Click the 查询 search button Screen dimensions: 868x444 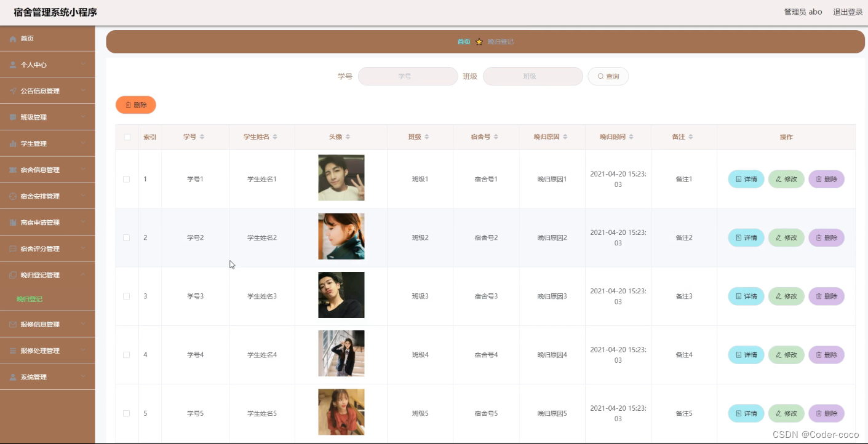pos(608,76)
